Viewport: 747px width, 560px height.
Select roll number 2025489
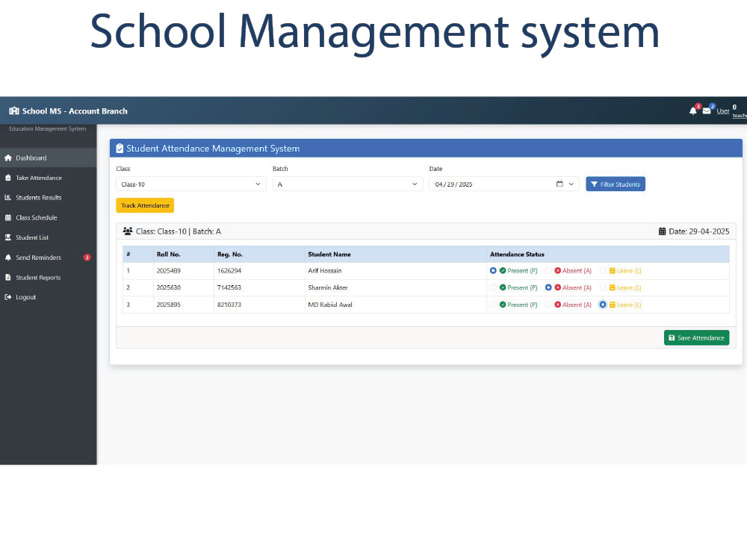(169, 270)
